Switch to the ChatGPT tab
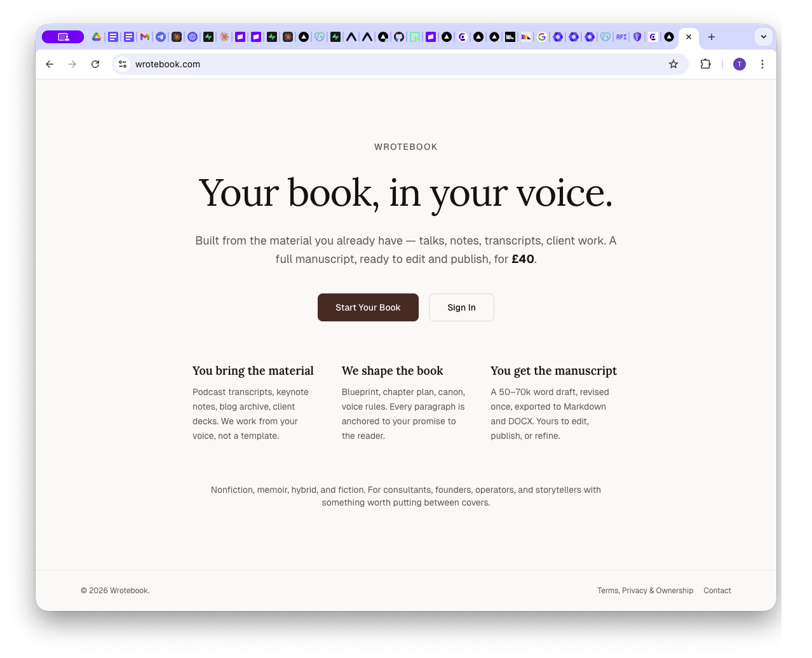This screenshot has width=812, height=658. click(193, 37)
